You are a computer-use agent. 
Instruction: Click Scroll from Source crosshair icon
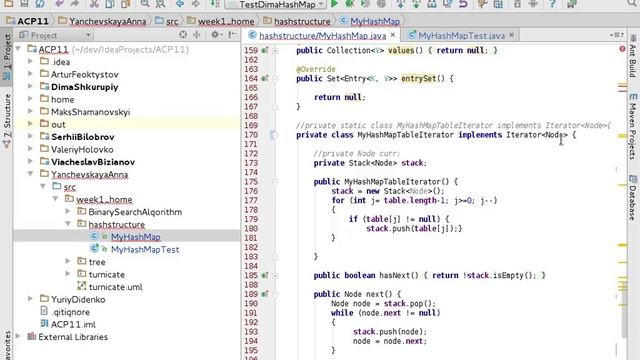pyautogui.click(x=183, y=35)
